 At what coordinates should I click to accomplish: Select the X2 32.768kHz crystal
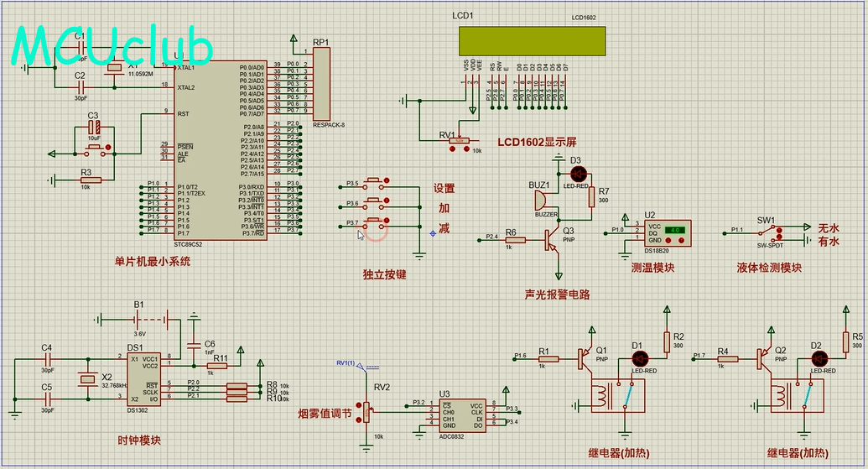(x=86, y=379)
